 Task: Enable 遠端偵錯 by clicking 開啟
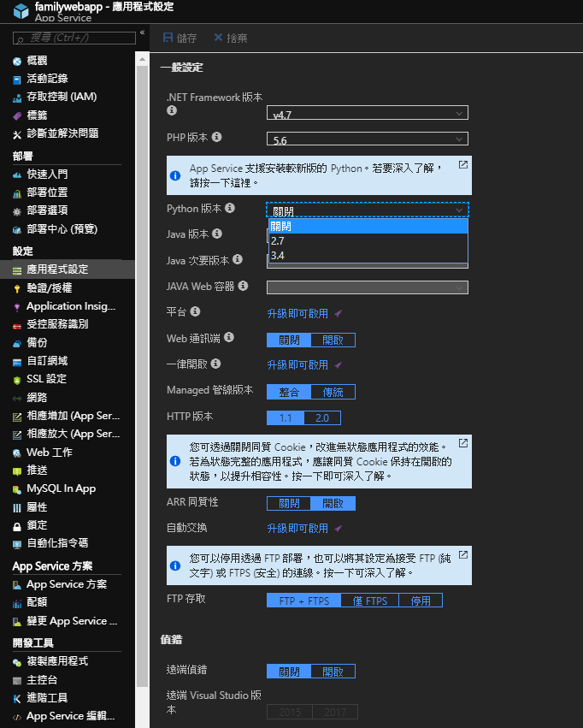[333, 672]
